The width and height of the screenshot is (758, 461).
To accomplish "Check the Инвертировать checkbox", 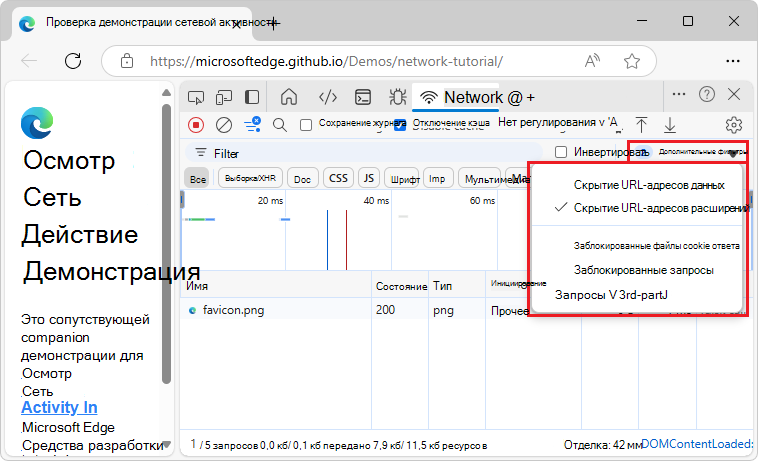I will (x=561, y=152).
